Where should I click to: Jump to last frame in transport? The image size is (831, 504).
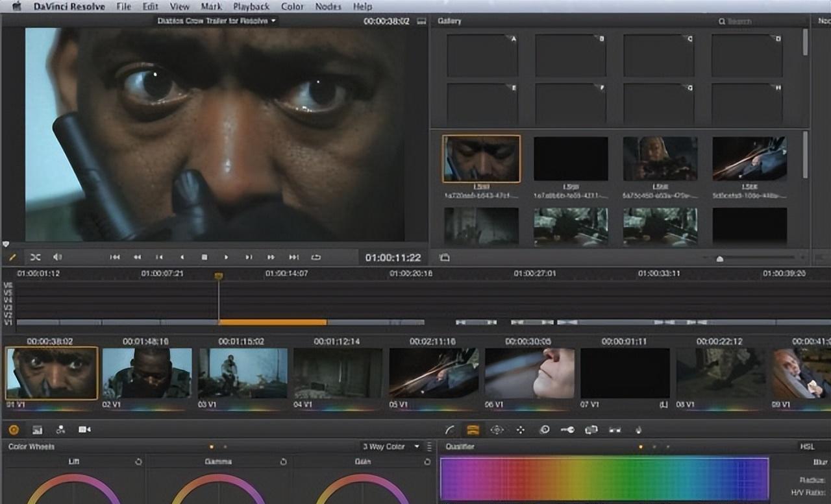[293, 258]
